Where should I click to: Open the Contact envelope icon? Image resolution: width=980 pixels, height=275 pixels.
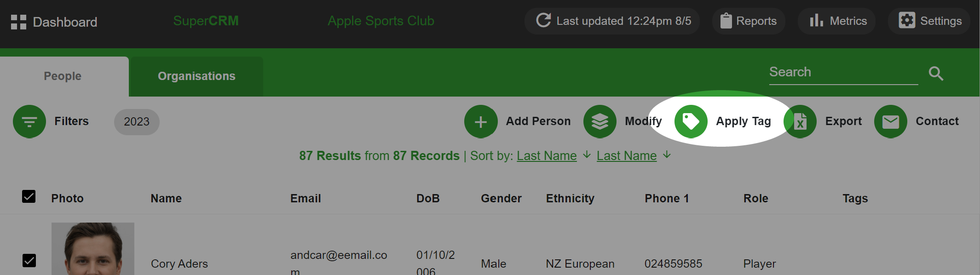point(891,121)
